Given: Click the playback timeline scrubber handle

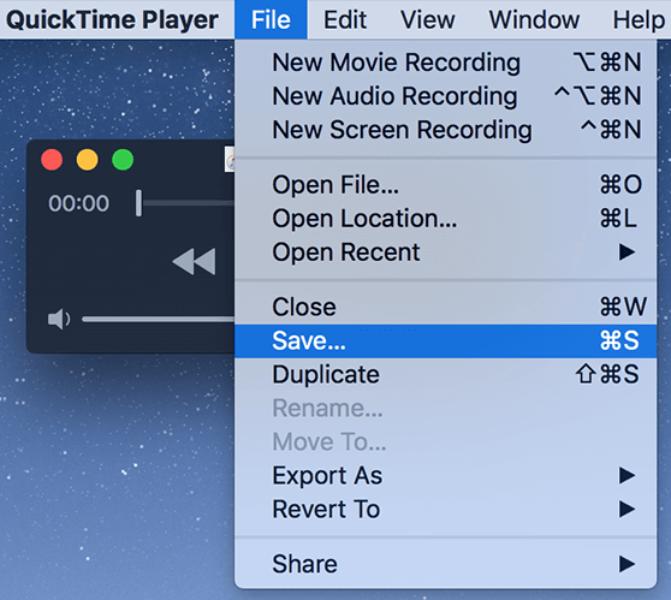Looking at the screenshot, I should [x=139, y=203].
